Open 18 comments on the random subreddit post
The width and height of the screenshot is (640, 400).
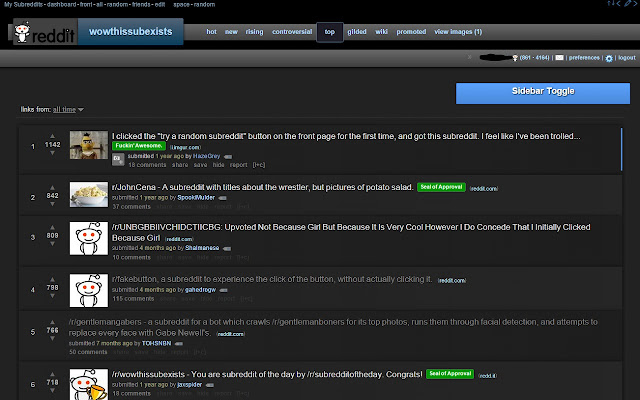(x=147, y=165)
